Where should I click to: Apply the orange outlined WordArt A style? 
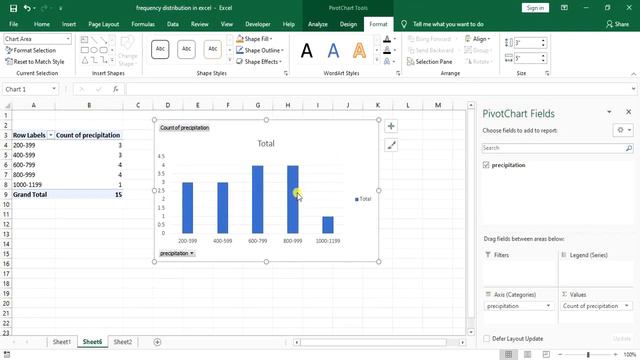pyautogui.click(x=359, y=51)
